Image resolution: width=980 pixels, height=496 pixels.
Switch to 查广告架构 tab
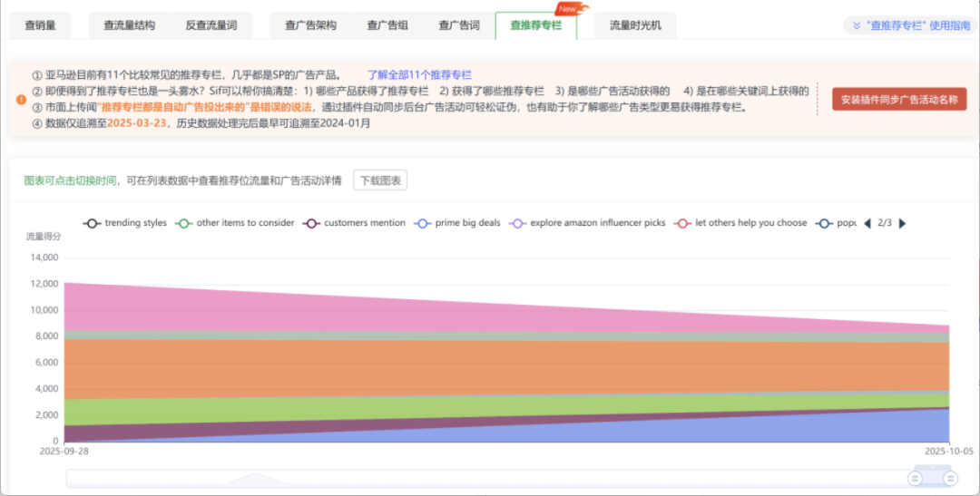coord(310,25)
